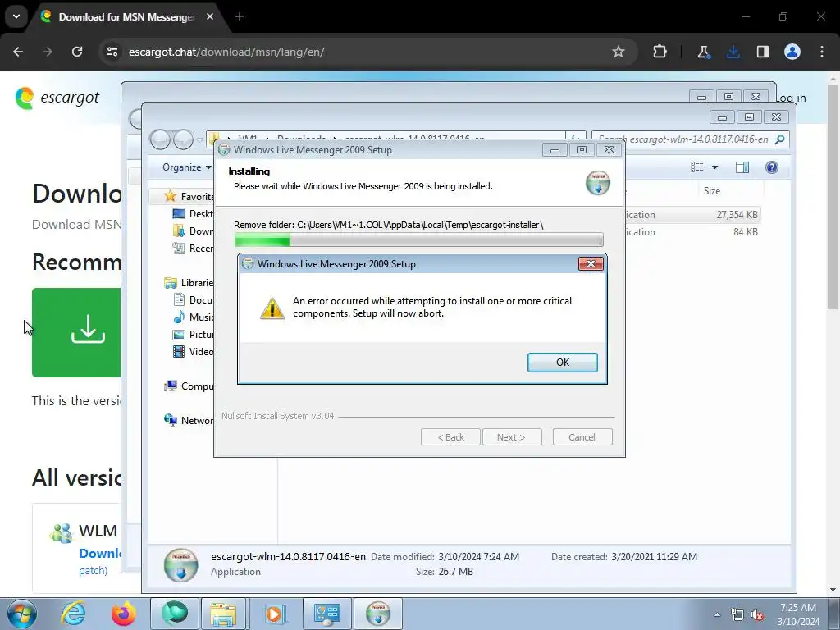
Task: Go back in Chrome browser
Action: (18, 52)
